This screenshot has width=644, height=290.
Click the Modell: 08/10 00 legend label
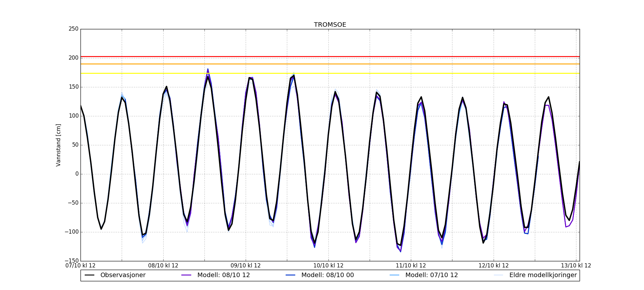point(327,275)
